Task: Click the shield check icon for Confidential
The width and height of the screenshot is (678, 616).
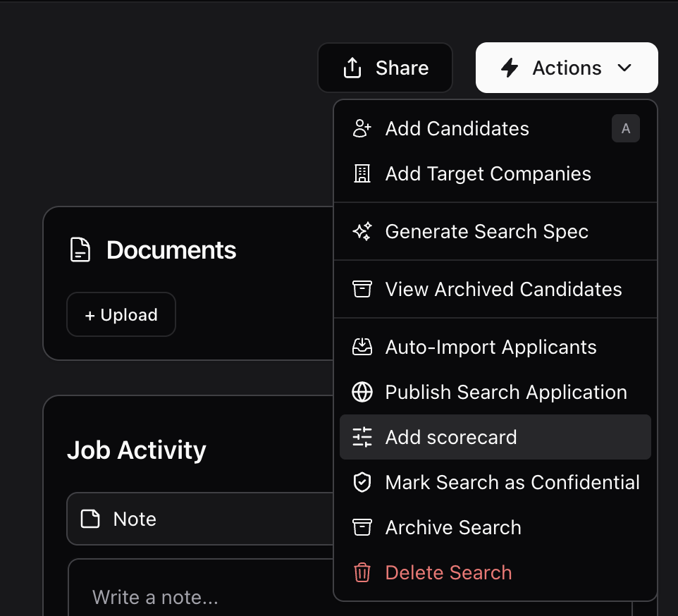Action: [362, 482]
